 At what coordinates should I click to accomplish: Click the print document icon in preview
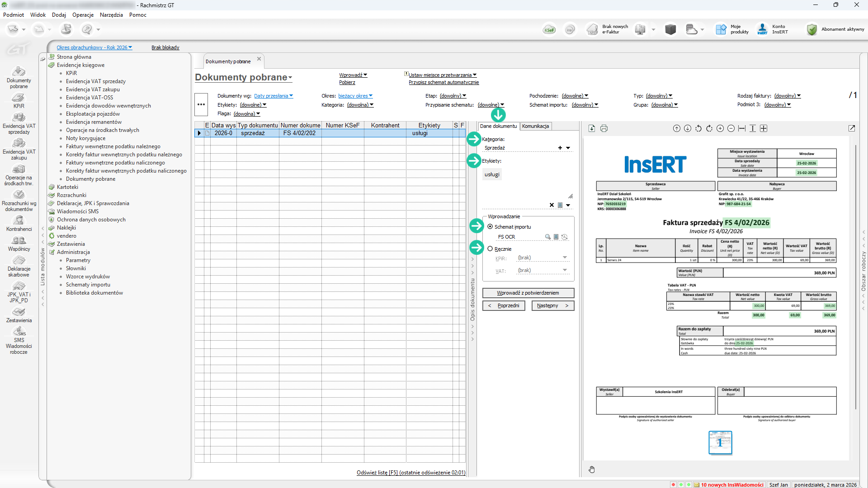[604, 128]
